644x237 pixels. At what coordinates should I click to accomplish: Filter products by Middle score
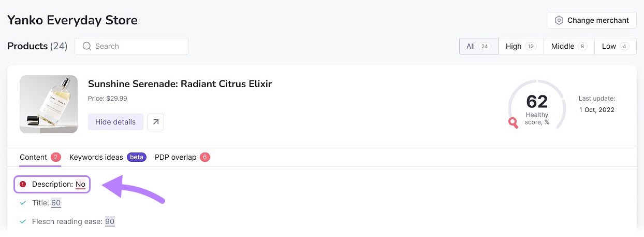(569, 46)
